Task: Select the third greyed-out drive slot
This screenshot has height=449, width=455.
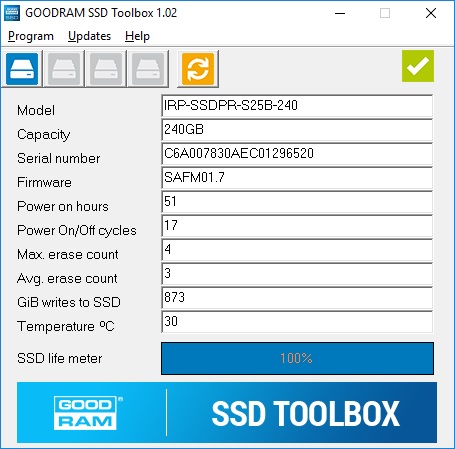Action: 106,69
